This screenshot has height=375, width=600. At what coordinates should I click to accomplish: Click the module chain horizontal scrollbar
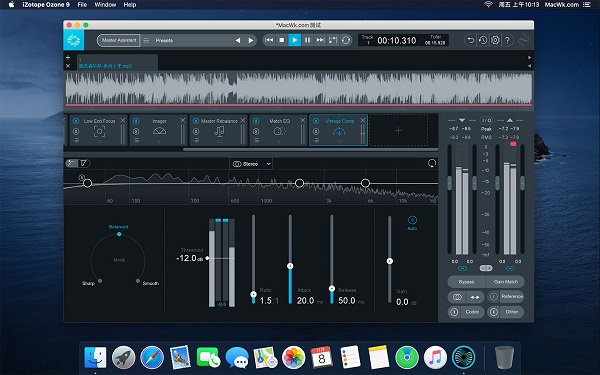tap(310, 150)
